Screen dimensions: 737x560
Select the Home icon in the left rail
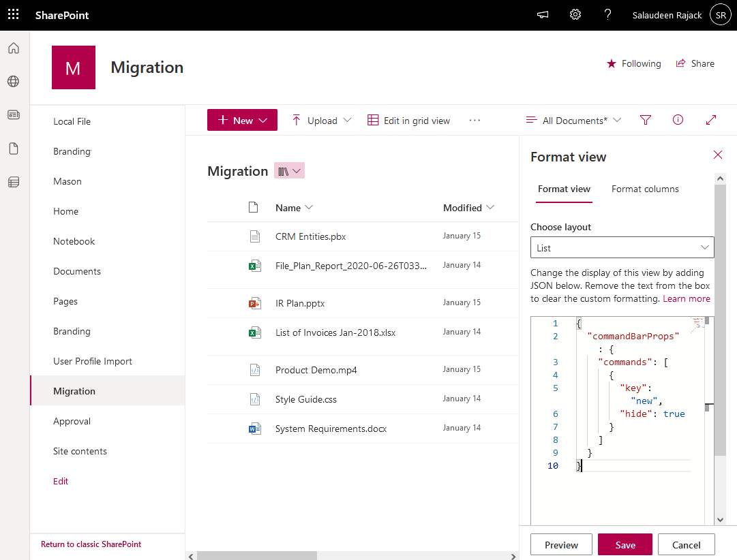(x=14, y=48)
